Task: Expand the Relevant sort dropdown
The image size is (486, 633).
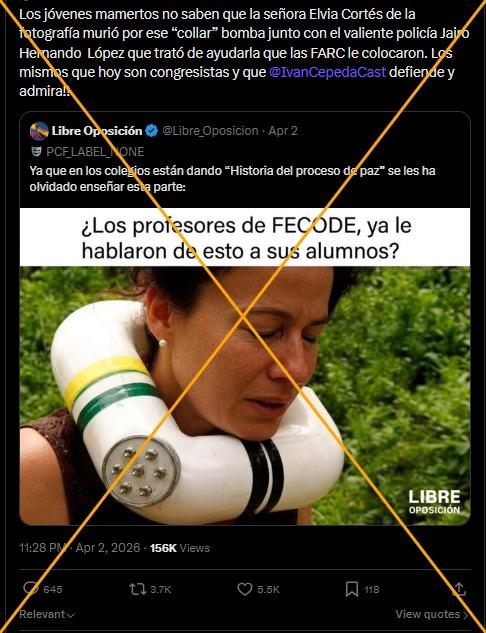Action: 47,614
